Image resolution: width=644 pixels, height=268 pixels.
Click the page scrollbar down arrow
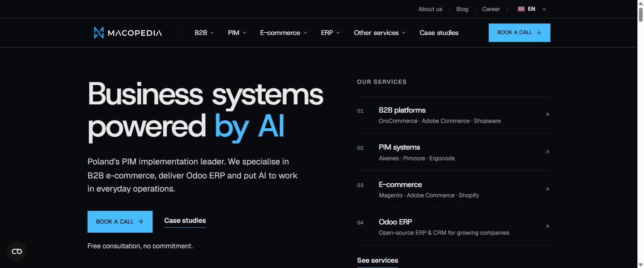tap(640, 265)
